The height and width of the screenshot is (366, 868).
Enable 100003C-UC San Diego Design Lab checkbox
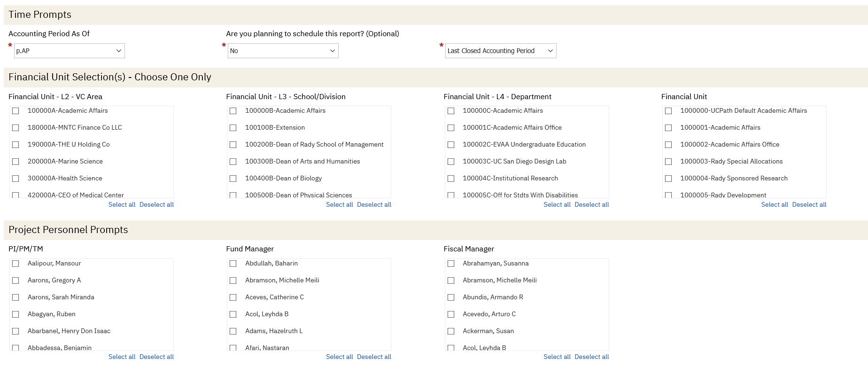[451, 162]
